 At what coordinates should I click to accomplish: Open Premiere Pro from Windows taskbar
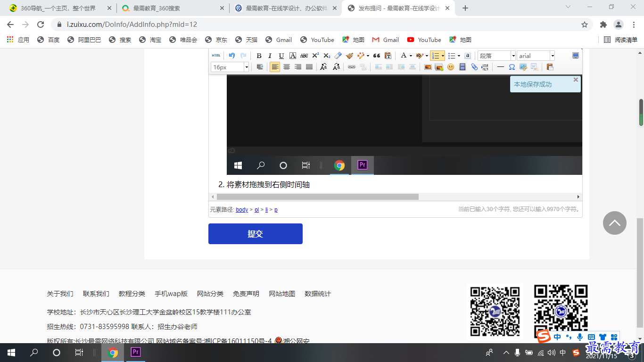click(x=135, y=352)
